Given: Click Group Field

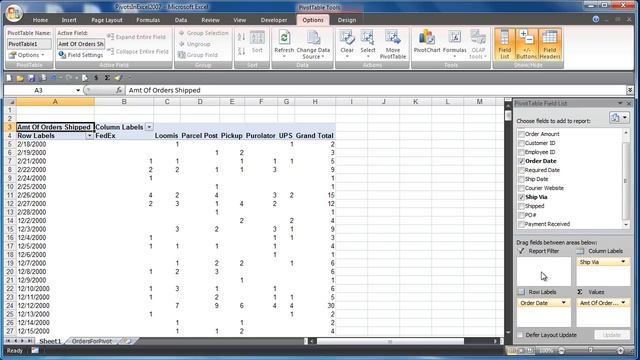Looking at the screenshot, I should pyautogui.click(x=198, y=55).
